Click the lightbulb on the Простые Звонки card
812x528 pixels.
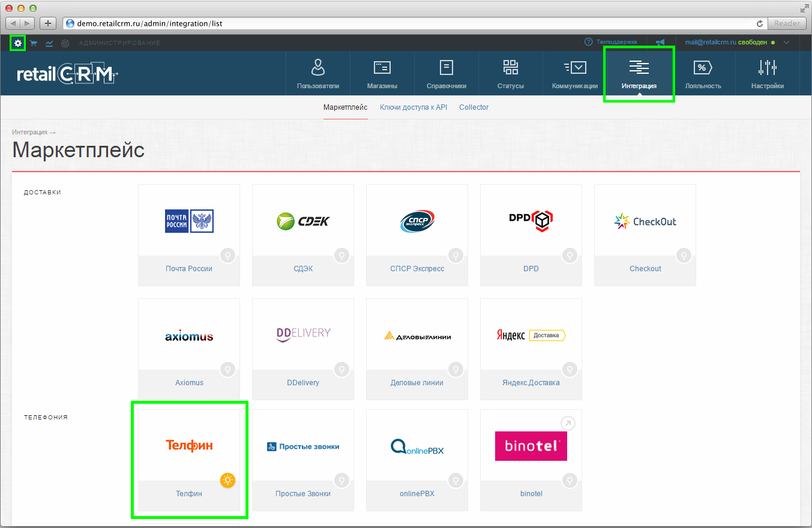pyautogui.click(x=341, y=480)
